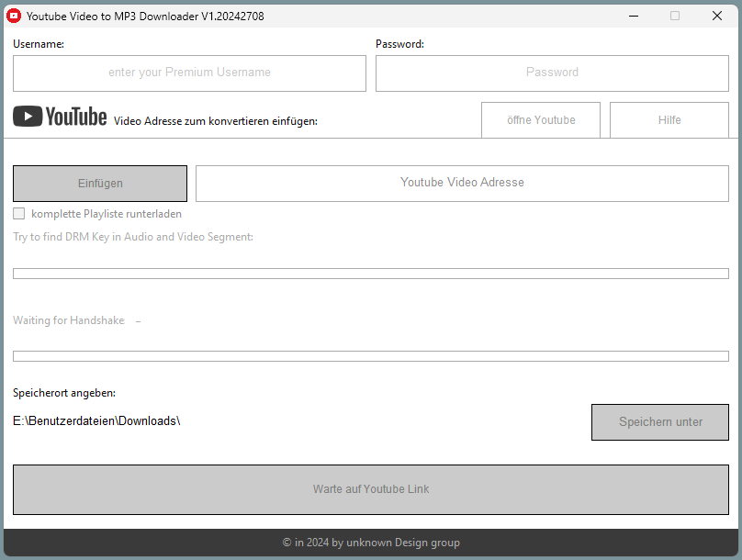The image size is (742, 560).
Task: Click the YouTube logo
Action: (60, 117)
